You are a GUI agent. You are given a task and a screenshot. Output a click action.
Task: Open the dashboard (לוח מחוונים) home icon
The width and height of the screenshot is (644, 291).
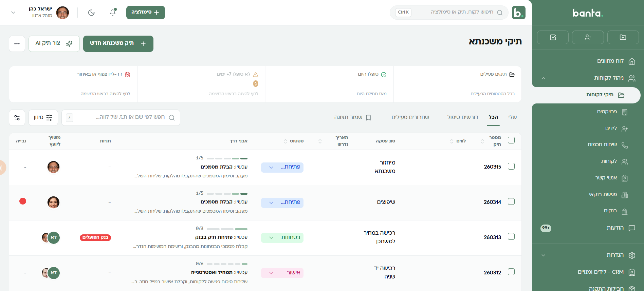tap(632, 61)
